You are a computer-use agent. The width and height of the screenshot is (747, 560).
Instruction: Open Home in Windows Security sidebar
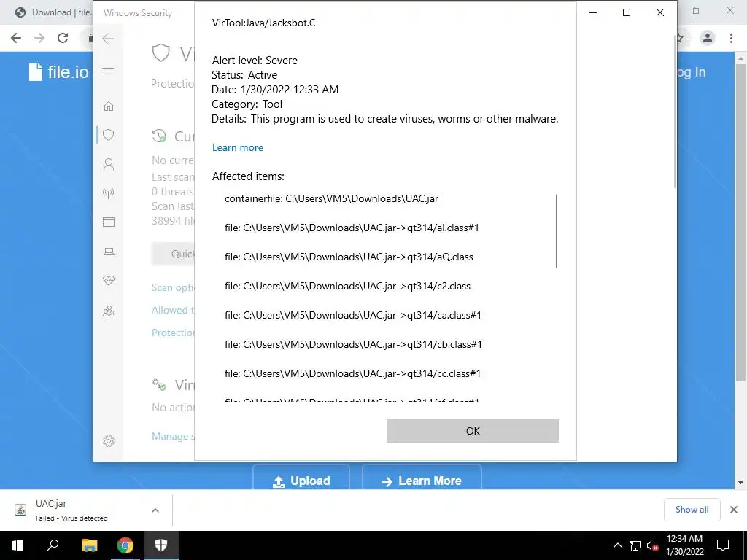point(109,106)
